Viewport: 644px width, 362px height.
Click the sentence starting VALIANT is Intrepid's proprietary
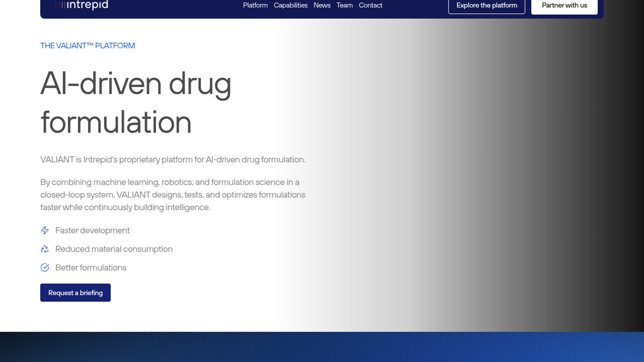tap(173, 160)
